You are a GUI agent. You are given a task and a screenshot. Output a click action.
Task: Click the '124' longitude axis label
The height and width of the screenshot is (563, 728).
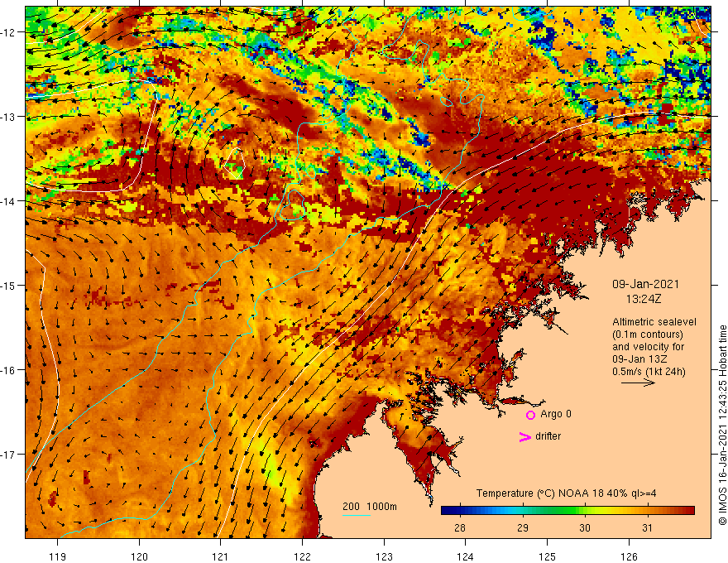[465, 556]
